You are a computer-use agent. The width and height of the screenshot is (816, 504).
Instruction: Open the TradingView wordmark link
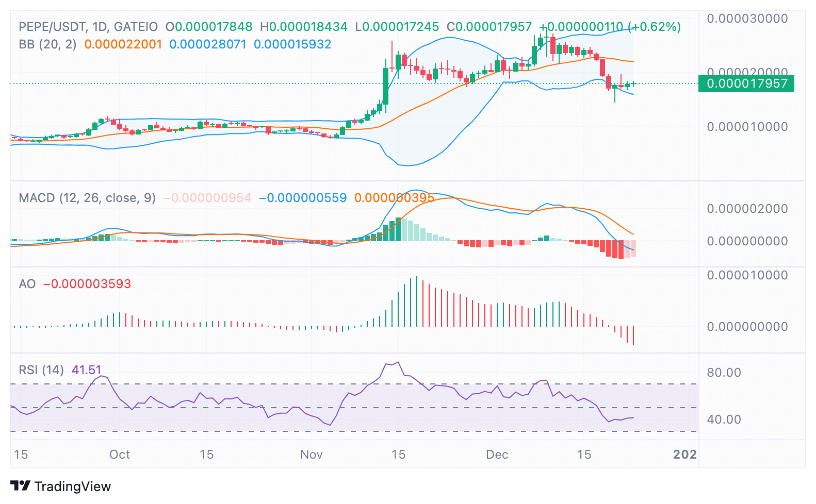[73, 486]
